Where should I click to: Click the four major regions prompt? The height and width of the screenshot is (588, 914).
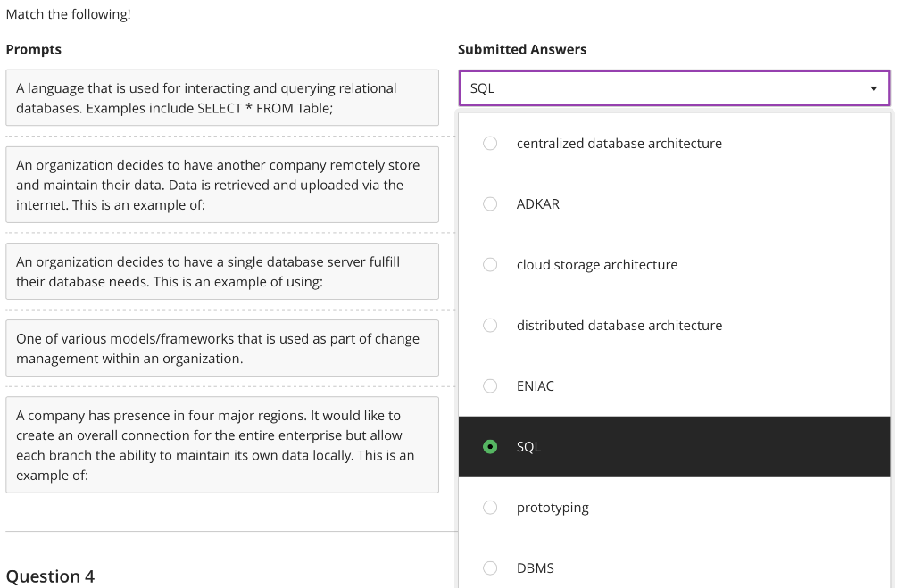222,444
